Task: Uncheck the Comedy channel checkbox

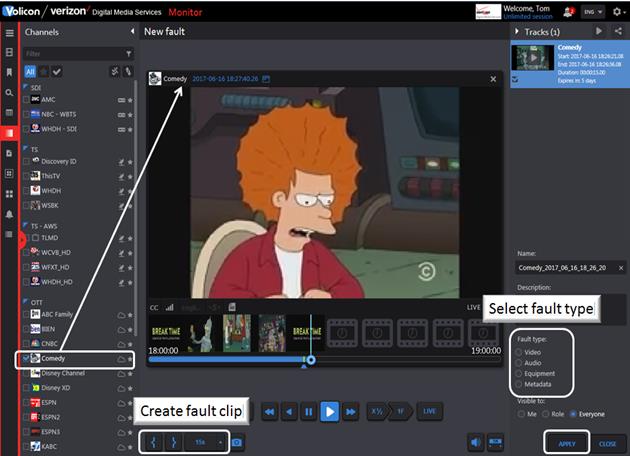Action: point(26,358)
